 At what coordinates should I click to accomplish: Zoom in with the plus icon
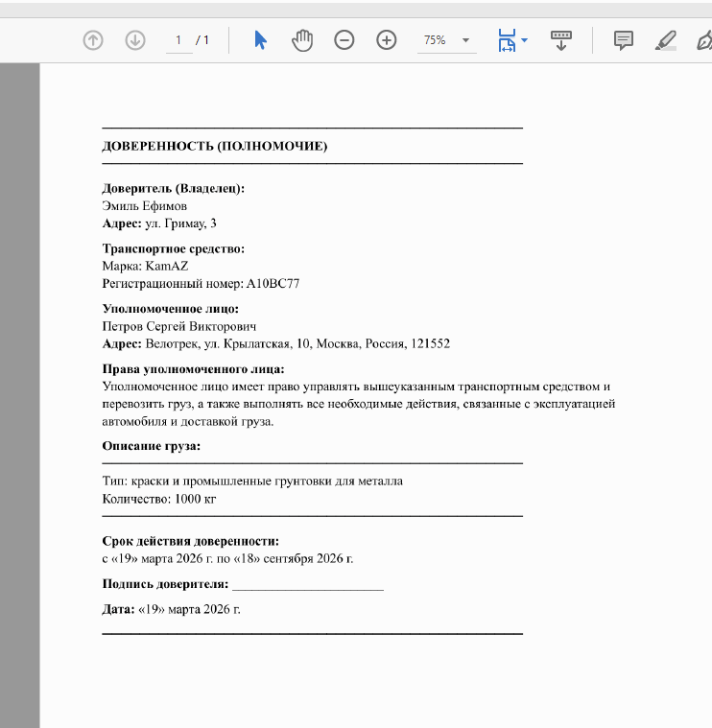point(387,40)
